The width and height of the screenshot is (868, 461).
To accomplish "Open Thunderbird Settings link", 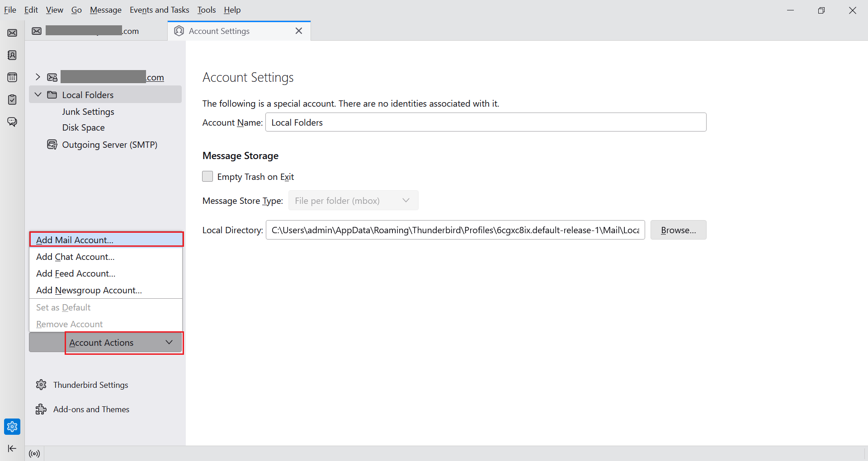I will pos(90,385).
